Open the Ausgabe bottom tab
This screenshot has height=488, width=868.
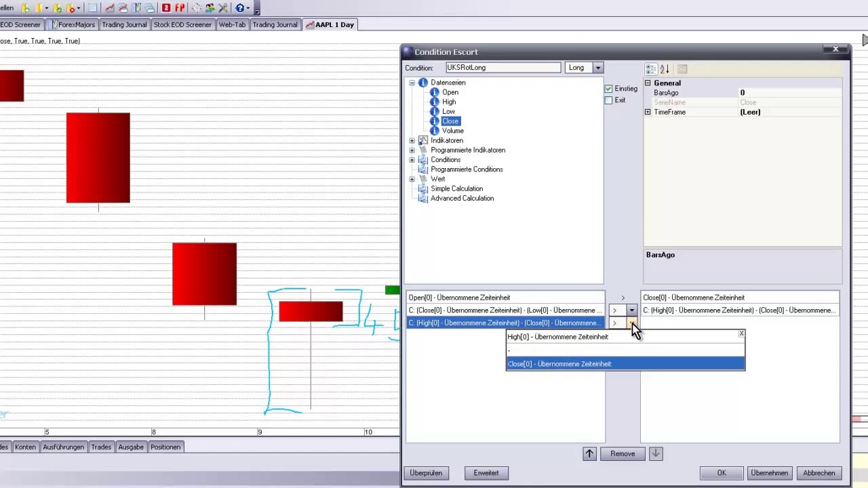click(x=131, y=447)
